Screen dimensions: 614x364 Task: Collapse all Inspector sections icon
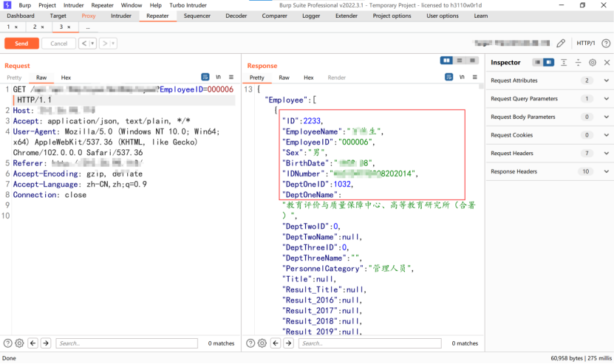click(x=578, y=62)
